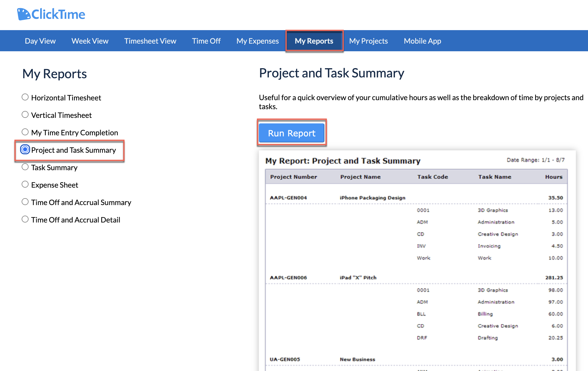Select the My Reports tab

point(314,41)
